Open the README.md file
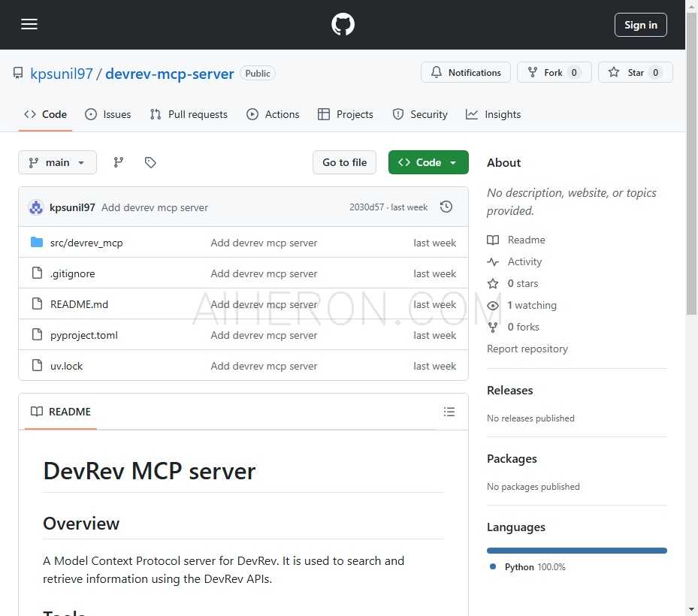 click(79, 304)
